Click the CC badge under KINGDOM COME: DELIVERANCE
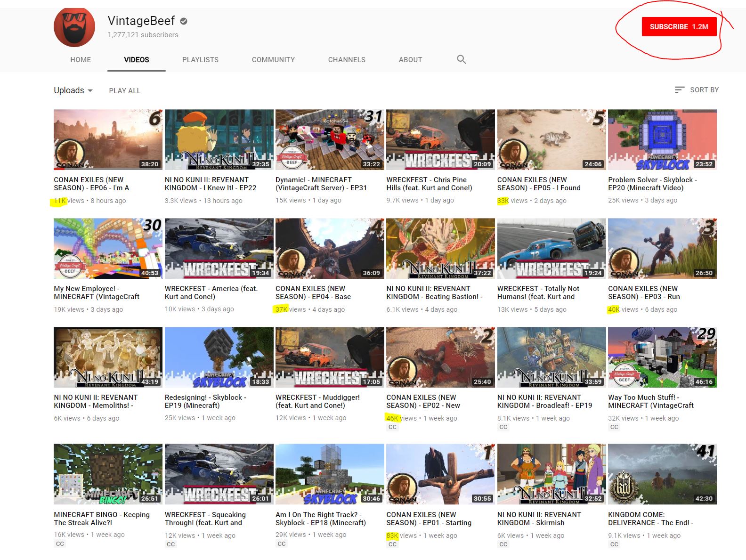 pyautogui.click(x=614, y=544)
